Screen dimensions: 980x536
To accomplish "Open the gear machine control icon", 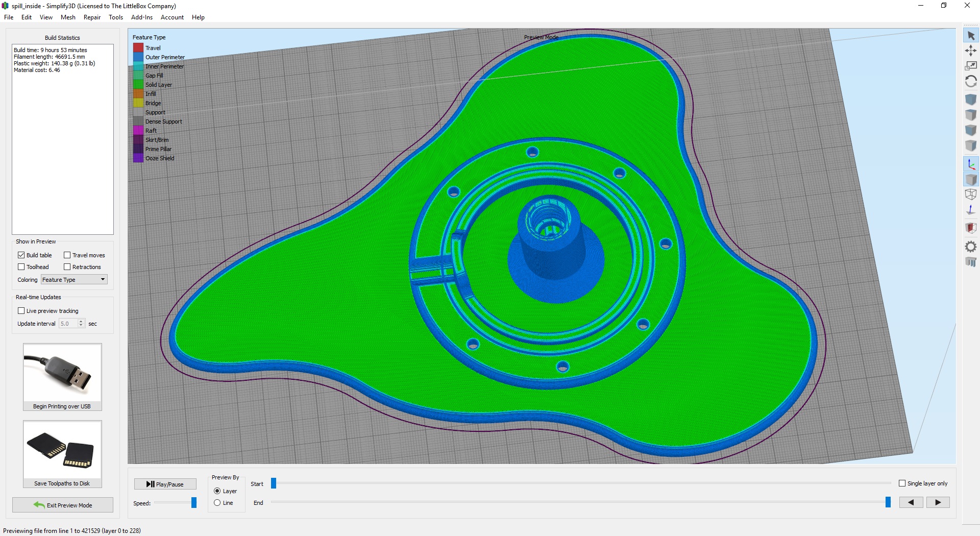I will (971, 247).
